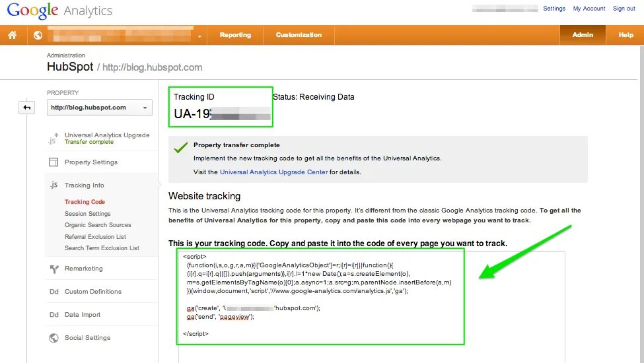Open the account selector dropdown arrow
The height and width of the screenshot is (363, 644).
pyautogui.click(x=199, y=36)
